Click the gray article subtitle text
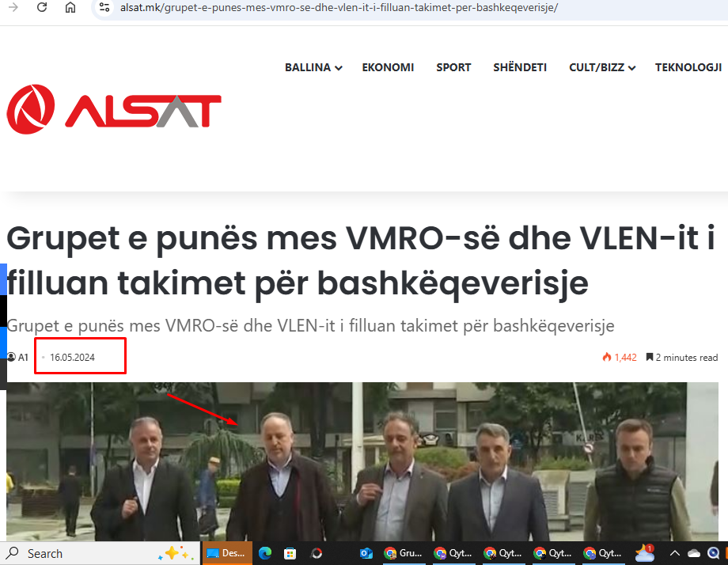The width and height of the screenshot is (728, 565). click(x=310, y=326)
